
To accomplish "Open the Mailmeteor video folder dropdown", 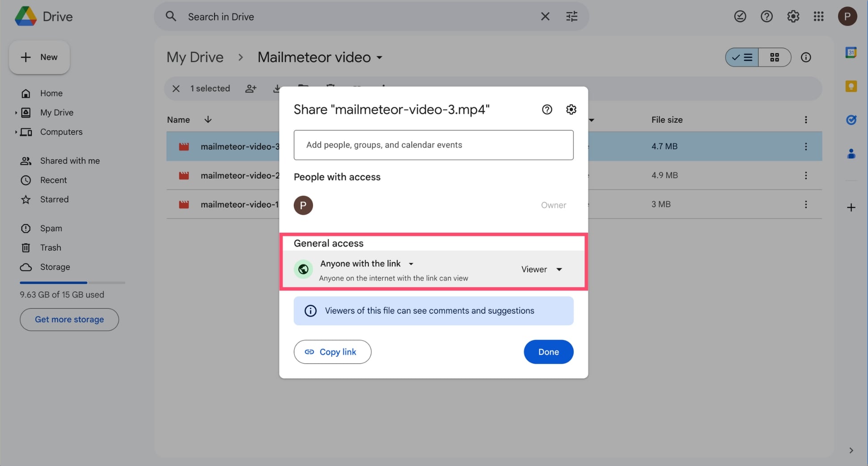I will (379, 58).
